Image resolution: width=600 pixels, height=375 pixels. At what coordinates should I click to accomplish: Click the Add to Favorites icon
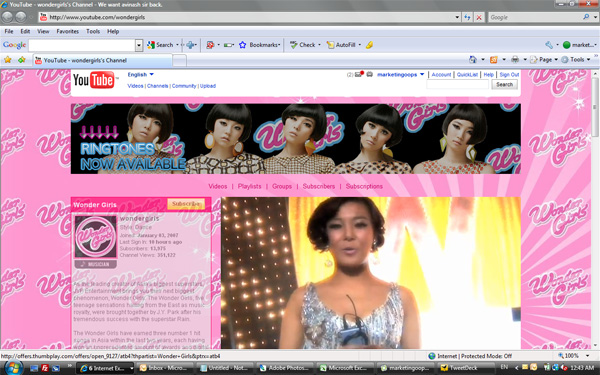[21, 60]
